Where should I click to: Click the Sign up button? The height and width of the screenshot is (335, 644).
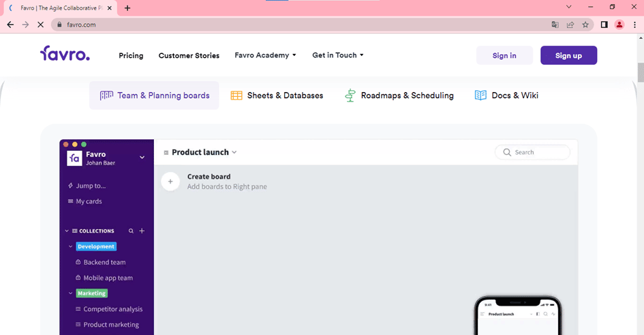point(568,55)
